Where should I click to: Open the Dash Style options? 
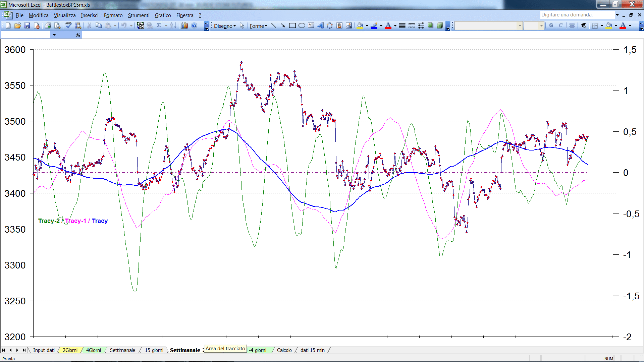coord(412,25)
